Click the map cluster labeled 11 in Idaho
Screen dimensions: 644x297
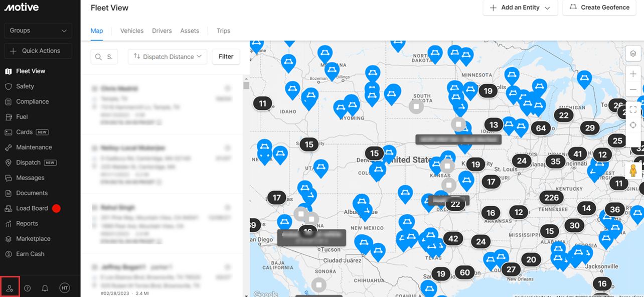coord(262,104)
